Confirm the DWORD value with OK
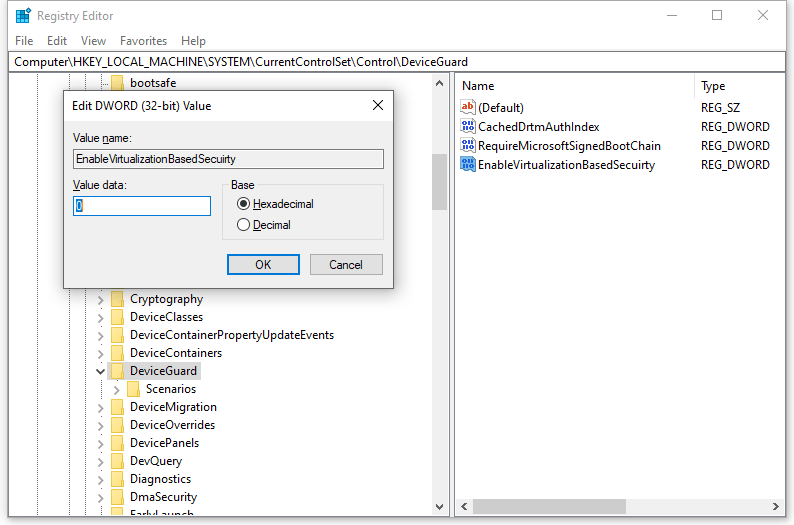The width and height of the screenshot is (794, 525). [x=263, y=265]
